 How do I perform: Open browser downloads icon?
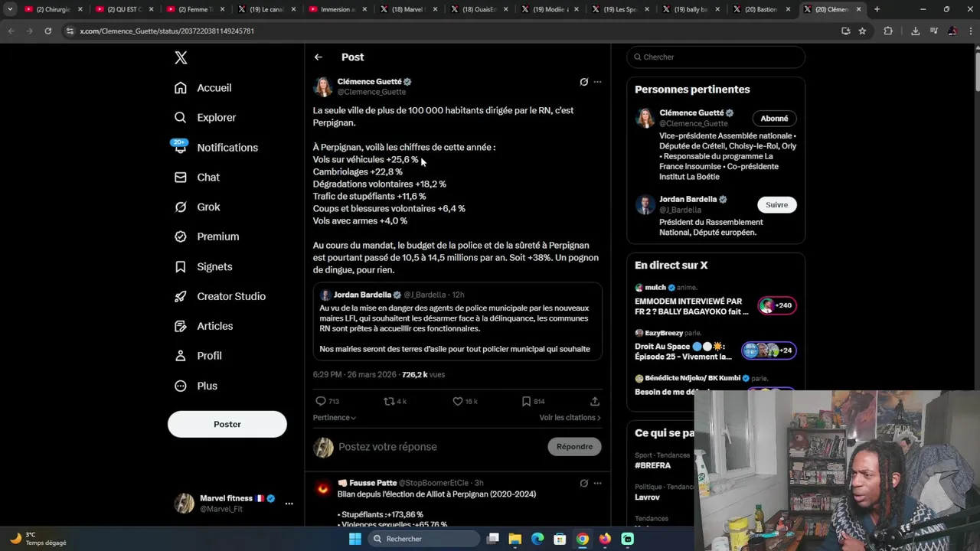915,31
